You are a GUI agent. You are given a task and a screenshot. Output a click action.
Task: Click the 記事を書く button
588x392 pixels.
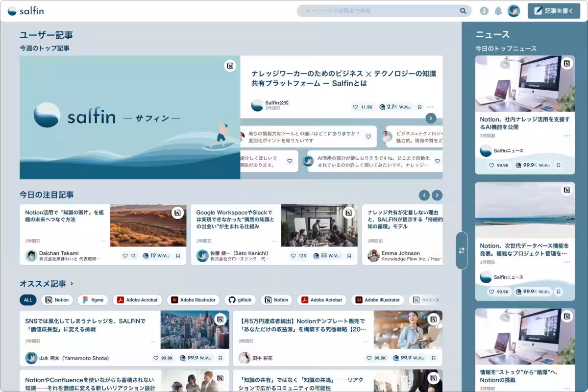coord(554,11)
